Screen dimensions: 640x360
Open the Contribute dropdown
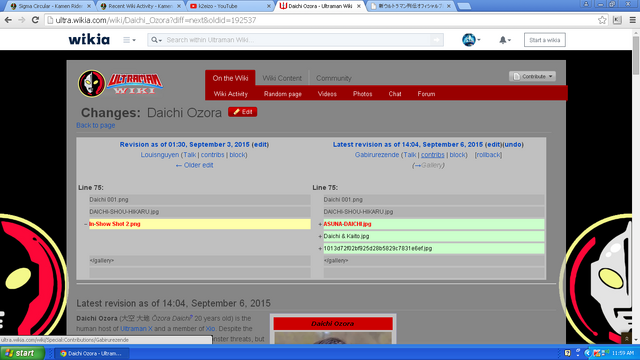point(532,76)
